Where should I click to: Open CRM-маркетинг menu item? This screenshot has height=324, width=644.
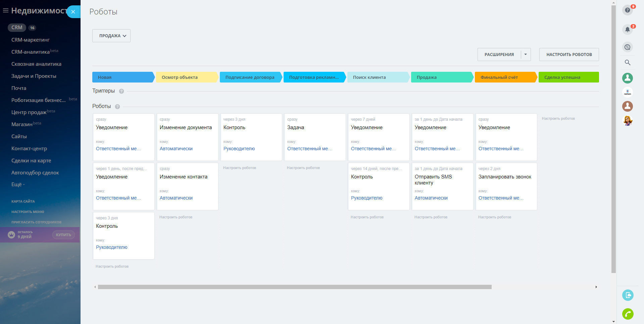pyautogui.click(x=31, y=40)
